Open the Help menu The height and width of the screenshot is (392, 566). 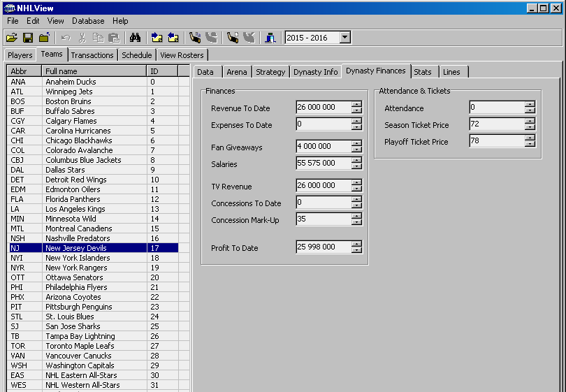coord(120,21)
